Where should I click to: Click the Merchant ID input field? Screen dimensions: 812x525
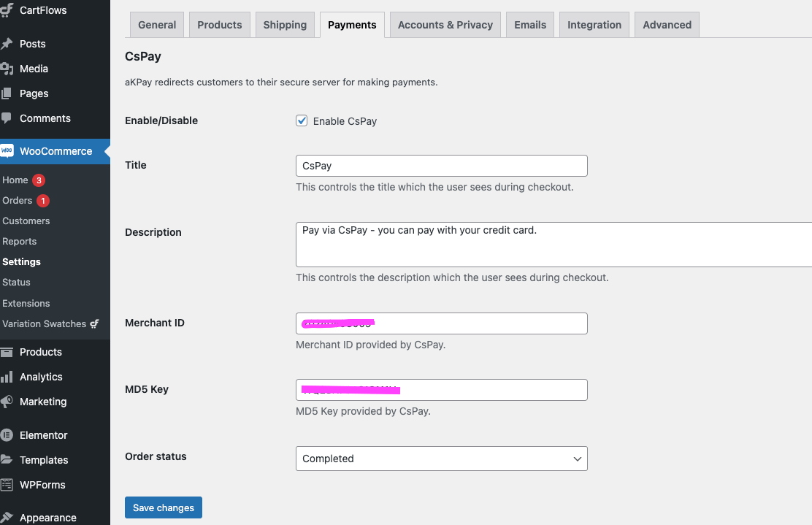(442, 323)
